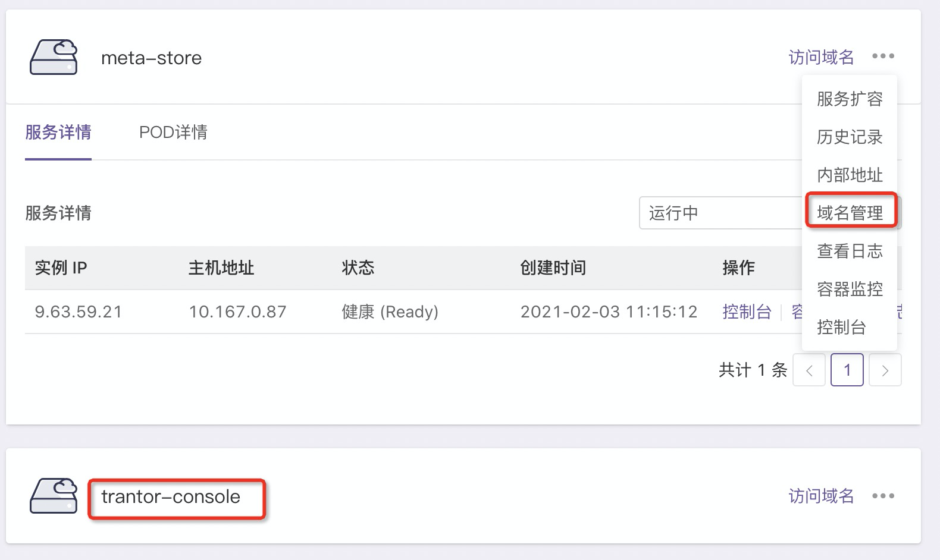Switch to the POD详情 tab
The image size is (940, 560).
click(173, 132)
